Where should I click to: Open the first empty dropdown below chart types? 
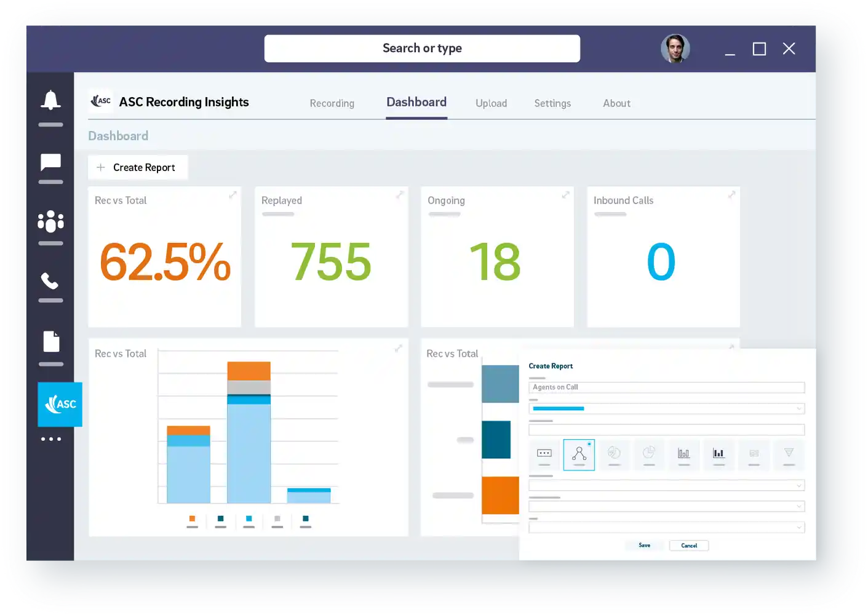point(667,486)
